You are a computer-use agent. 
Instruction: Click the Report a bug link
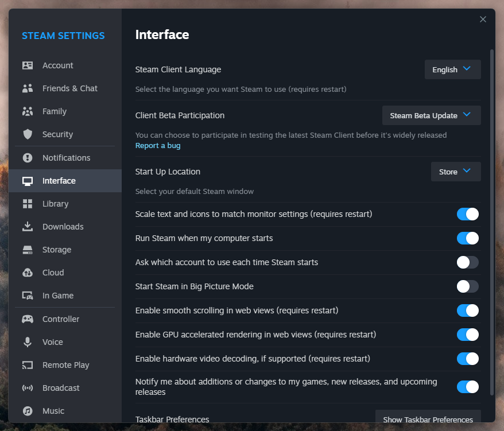tap(157, 145)
